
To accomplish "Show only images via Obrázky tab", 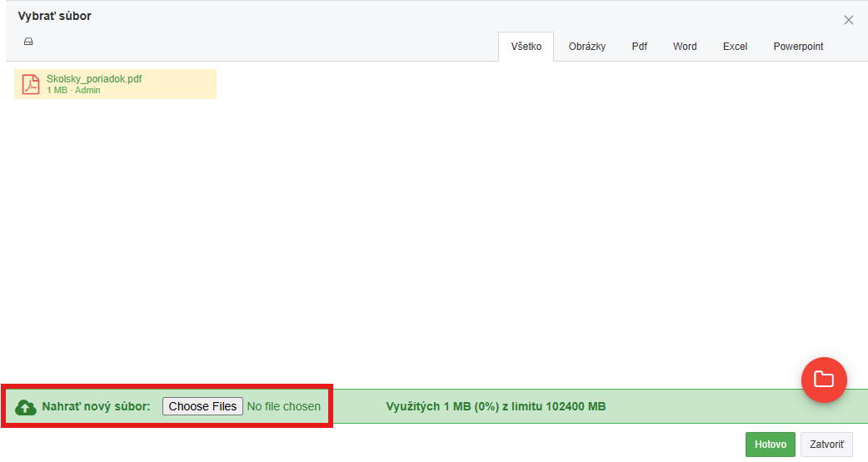I will (x=586, y=47).
